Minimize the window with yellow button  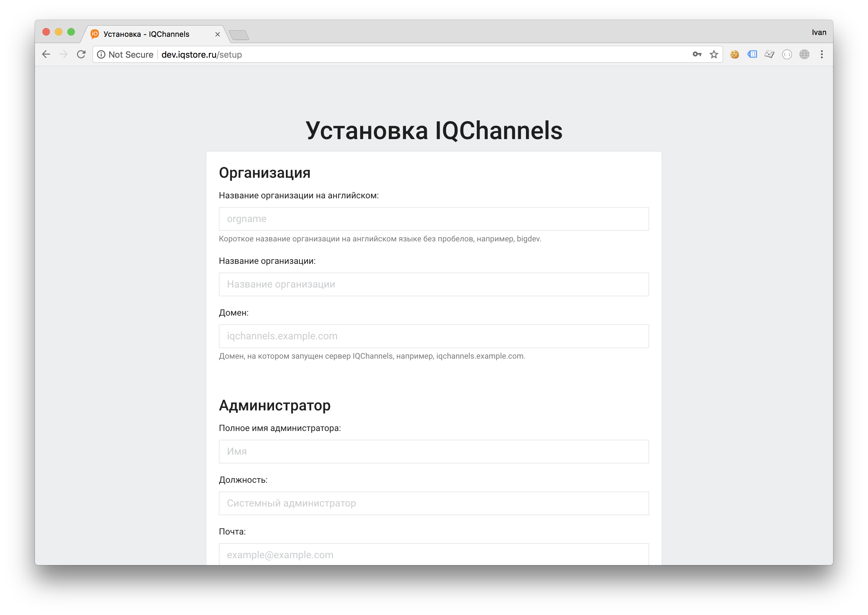59,32
